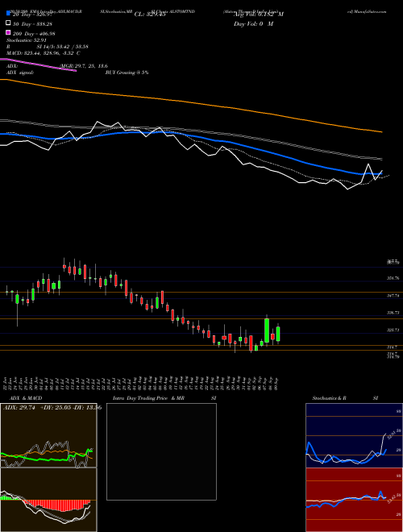Viewport: 403px width, 532px height.
Task: Click the Day Vol: 0 M label
Action: [x=253, y=23]
